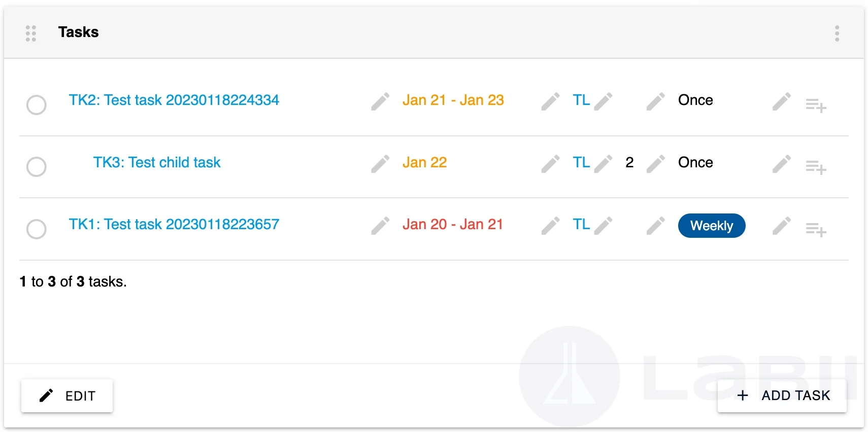Click the pencil right after the Weekly badge

(x=781, y=226)
